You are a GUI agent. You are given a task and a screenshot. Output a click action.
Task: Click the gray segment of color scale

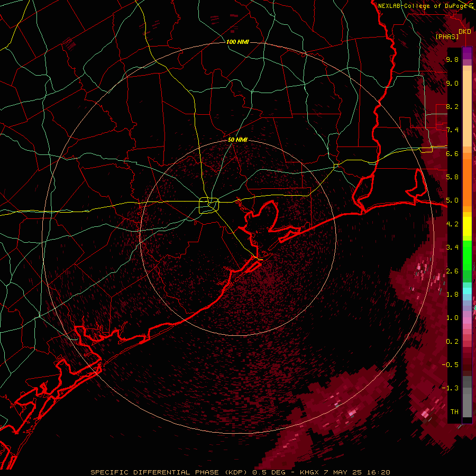[x=467, y=396]
